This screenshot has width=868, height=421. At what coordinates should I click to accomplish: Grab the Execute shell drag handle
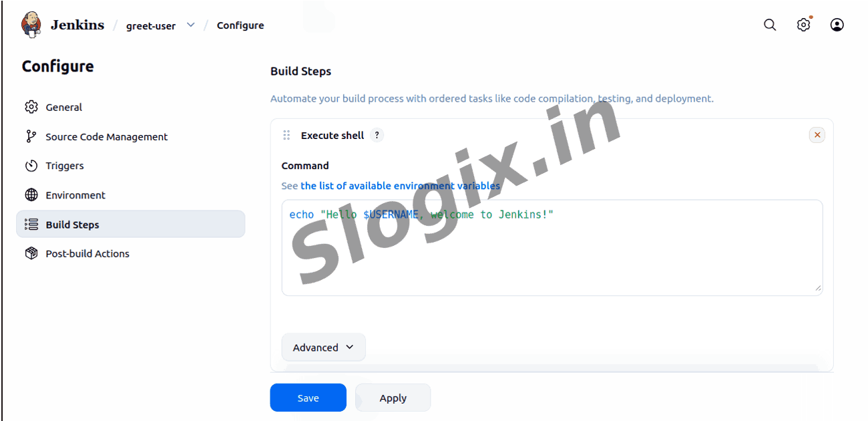pyautogui.click(x=286, y=135)
